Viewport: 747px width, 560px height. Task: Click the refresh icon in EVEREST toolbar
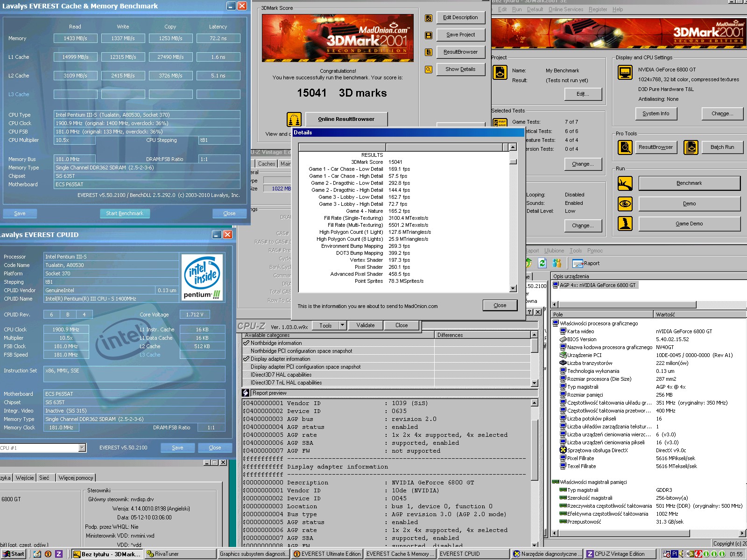pos(542,263)
